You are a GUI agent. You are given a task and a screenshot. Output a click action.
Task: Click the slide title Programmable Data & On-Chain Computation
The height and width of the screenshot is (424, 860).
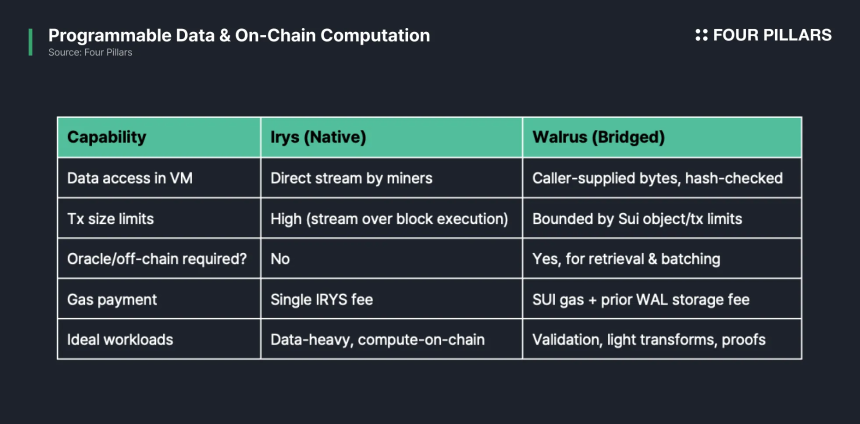(x=239, y=36)
